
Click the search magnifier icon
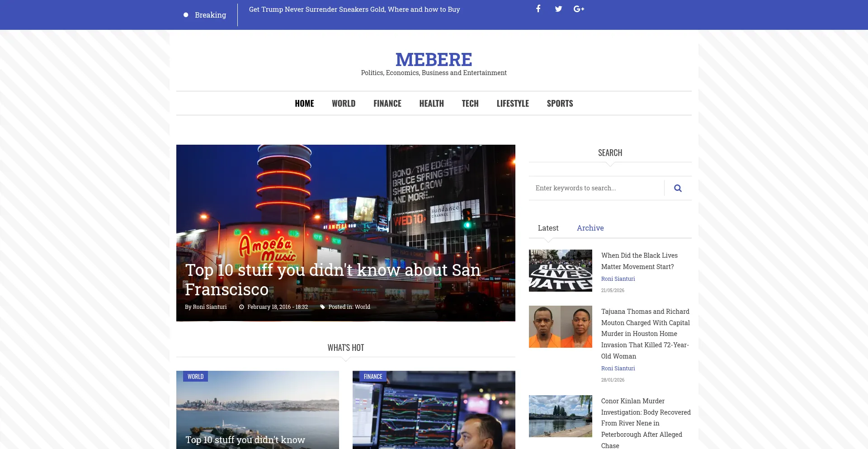point(678,188)
